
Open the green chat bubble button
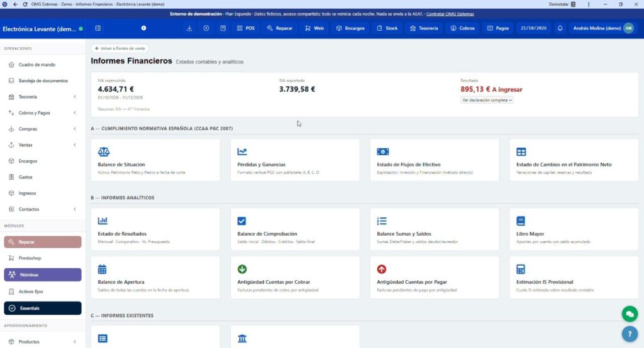pos(630,314)
